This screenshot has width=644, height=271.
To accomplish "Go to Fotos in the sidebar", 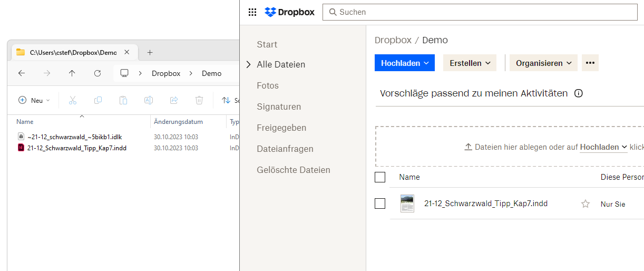I will coord(268,85).
